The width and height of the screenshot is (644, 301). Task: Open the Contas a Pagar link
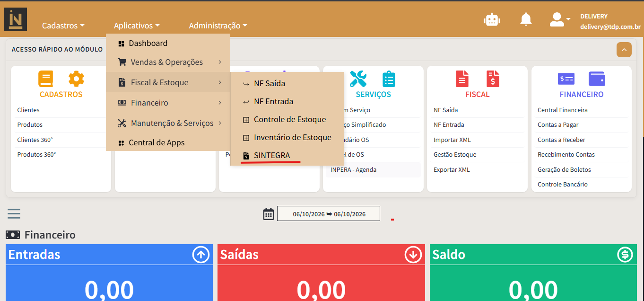point(558,124)
